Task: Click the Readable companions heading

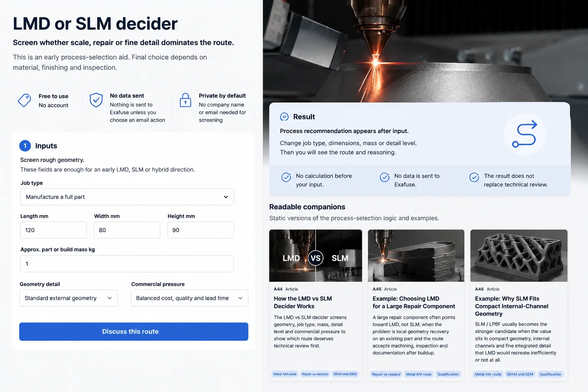Action: 307,207
